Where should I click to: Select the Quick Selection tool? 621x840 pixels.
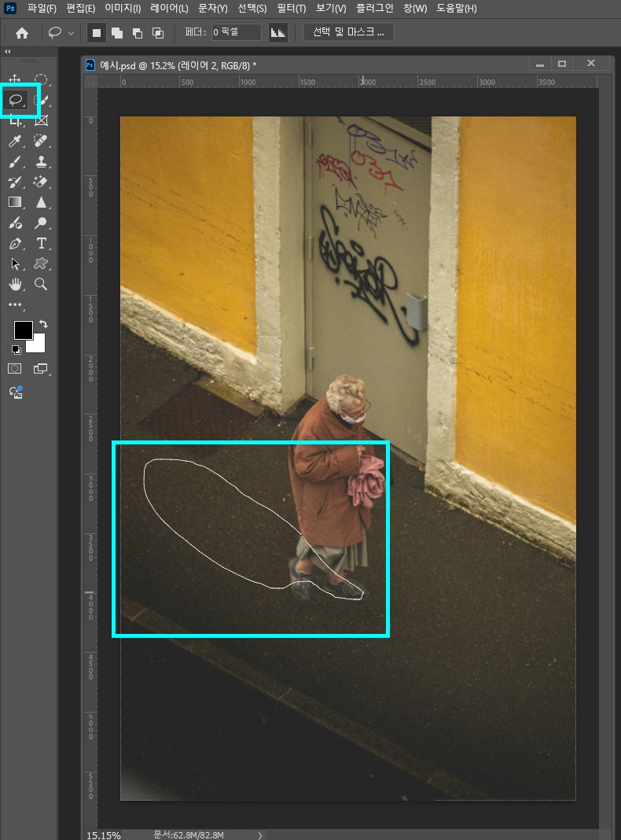tap(42, 100)
